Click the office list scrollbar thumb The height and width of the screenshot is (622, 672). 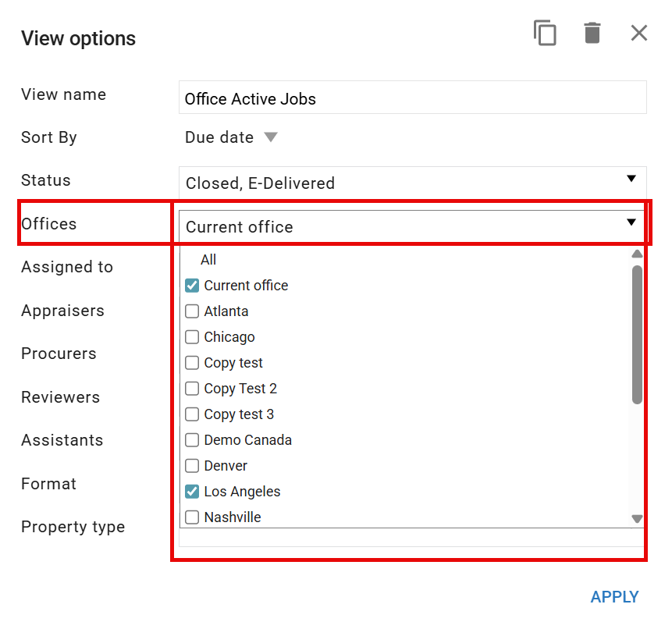[638, 334]
